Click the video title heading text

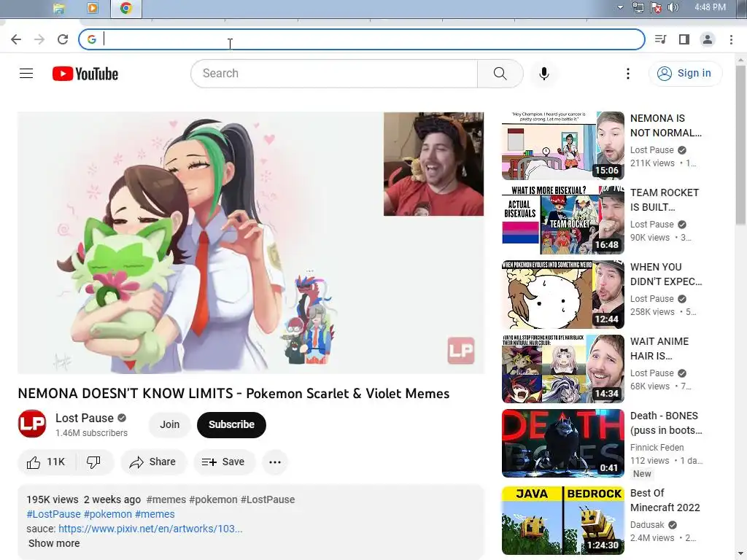click(x=233, y=393)
